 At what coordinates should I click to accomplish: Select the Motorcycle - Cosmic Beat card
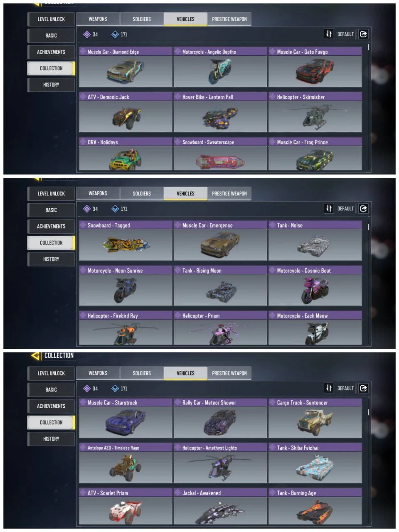pos(315,286)
